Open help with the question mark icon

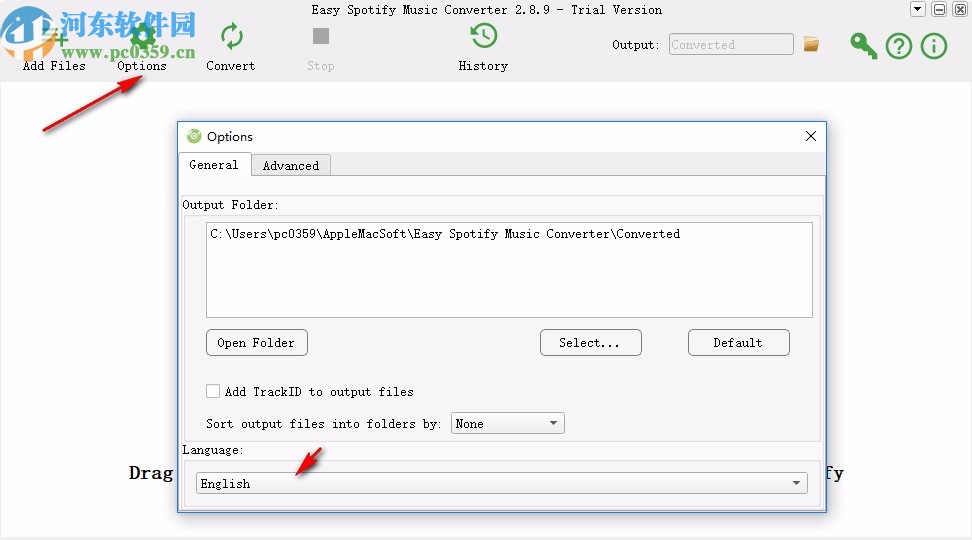click(899, 46)
